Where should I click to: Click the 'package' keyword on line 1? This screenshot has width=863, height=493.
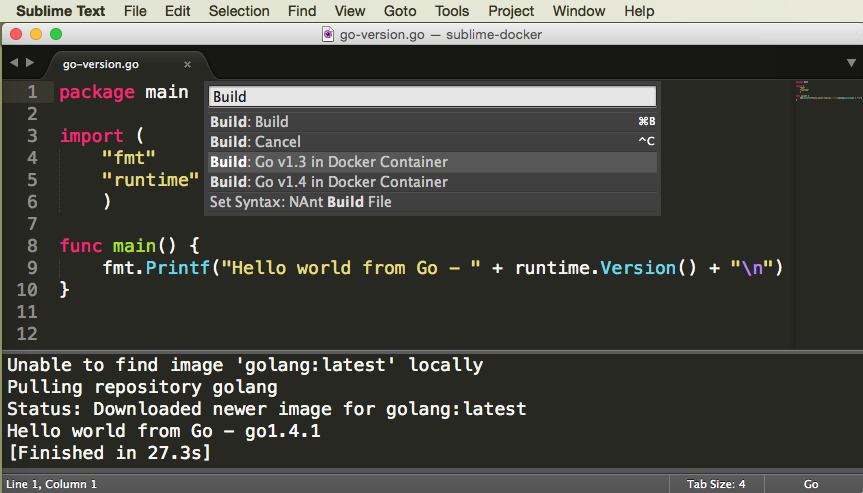pos(97,92)
